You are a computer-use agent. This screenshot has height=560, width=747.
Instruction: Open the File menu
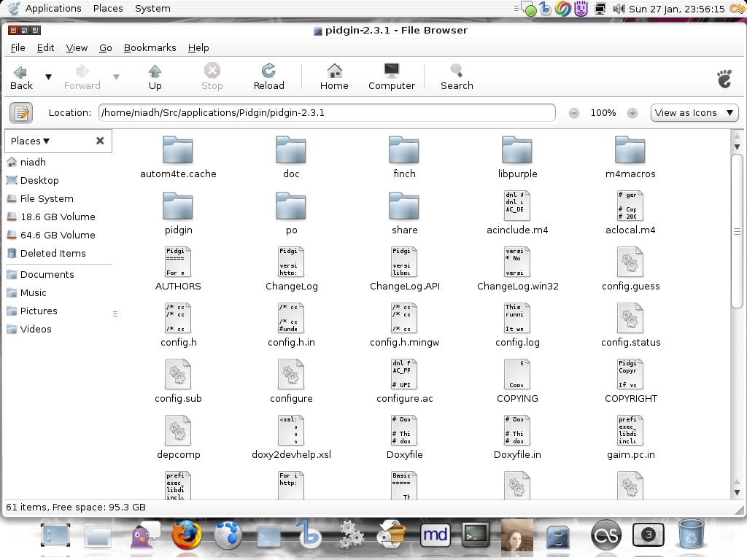click(18, 47)
